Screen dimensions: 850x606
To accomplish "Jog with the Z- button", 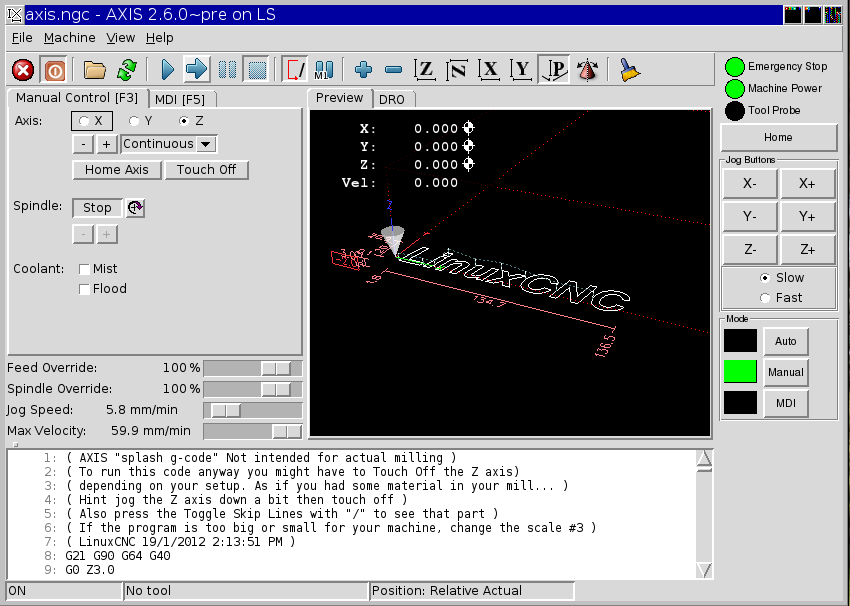I will pyautogui.click(x=750, y=250).
